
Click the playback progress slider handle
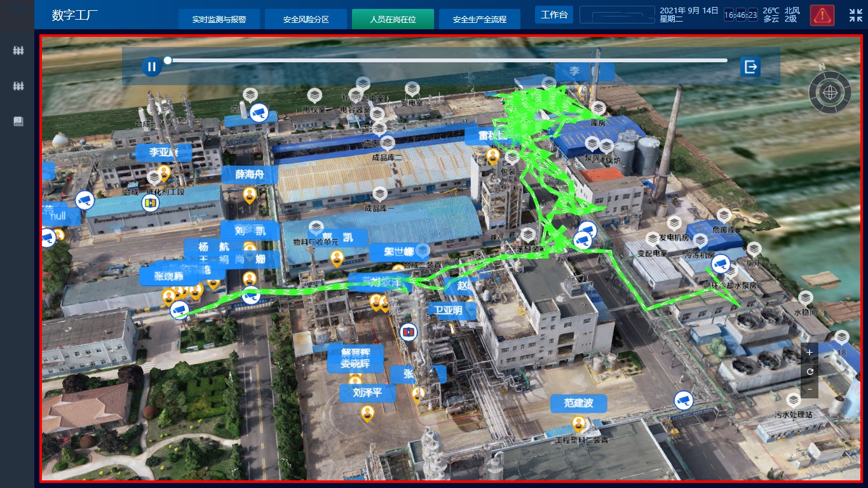click(x=168, y=60)
